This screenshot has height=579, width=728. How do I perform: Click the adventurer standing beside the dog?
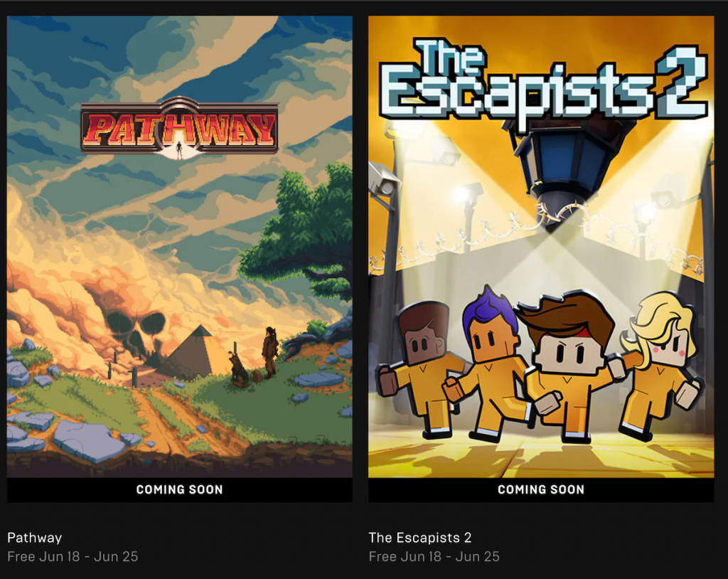click(269, 352)
